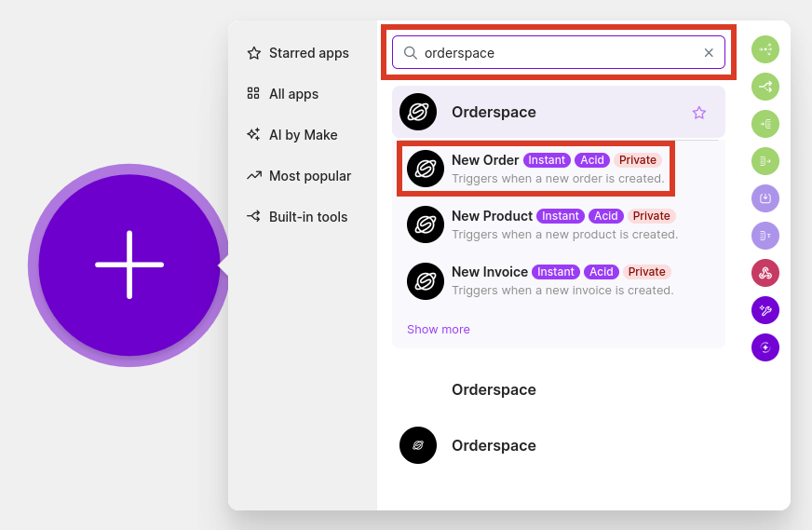The width and height of the screenshot is (812, 530).
Task: Click Show more link
Action: [x=438, y=330]
